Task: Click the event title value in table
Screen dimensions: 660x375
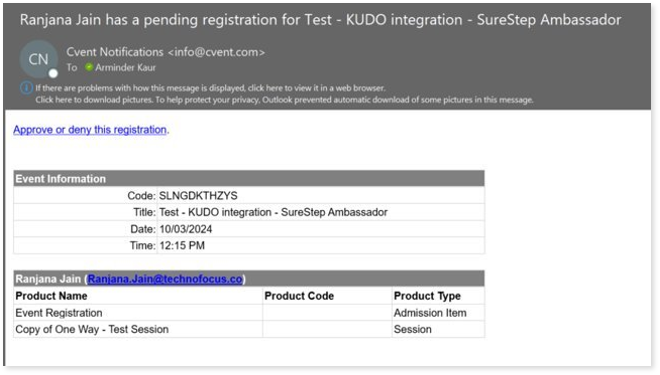Action: point(273,212)
